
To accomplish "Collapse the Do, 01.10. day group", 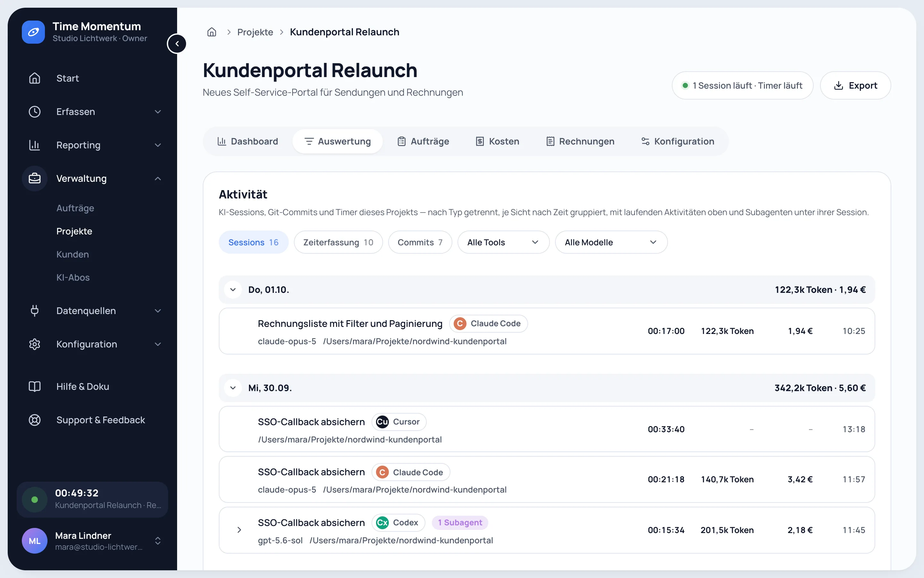I will tap(233, 290).
